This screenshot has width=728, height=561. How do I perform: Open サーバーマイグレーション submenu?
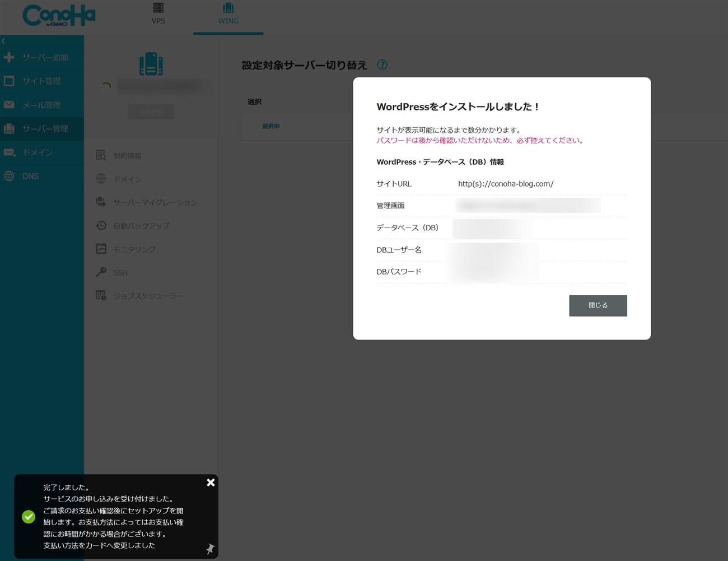155,202
